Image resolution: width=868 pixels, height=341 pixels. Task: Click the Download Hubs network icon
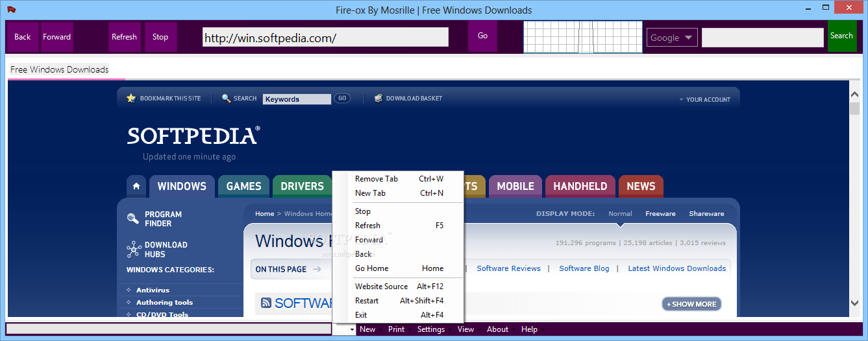[x=134, y=250]
